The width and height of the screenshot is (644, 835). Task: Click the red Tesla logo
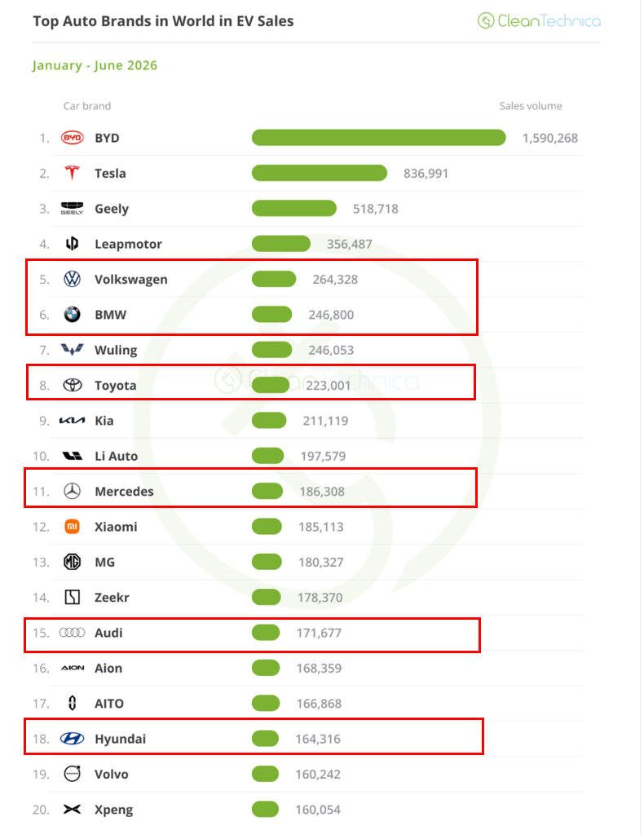[x=72, y=173]
